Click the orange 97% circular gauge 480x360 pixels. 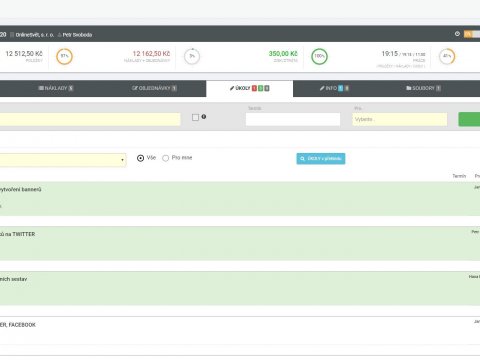(64, 56)
